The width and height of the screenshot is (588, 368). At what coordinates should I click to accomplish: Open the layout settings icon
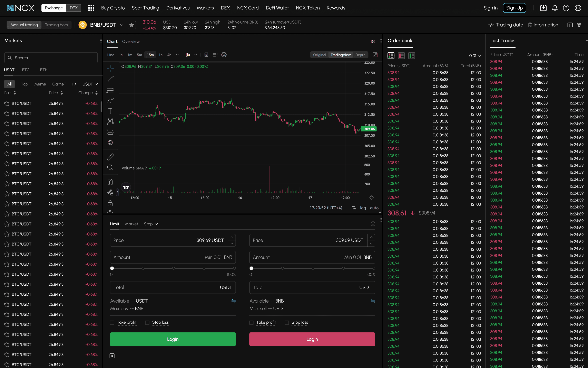570,25
